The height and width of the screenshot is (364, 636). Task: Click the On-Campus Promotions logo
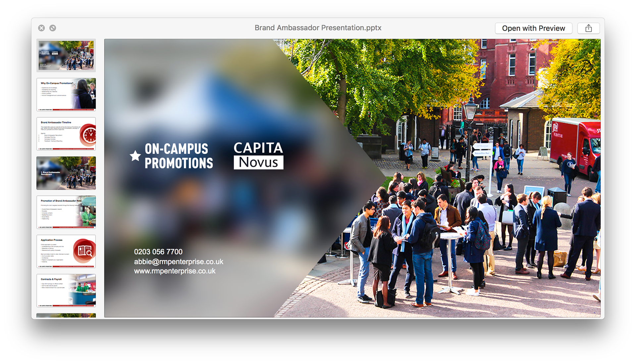pos(172,156)
